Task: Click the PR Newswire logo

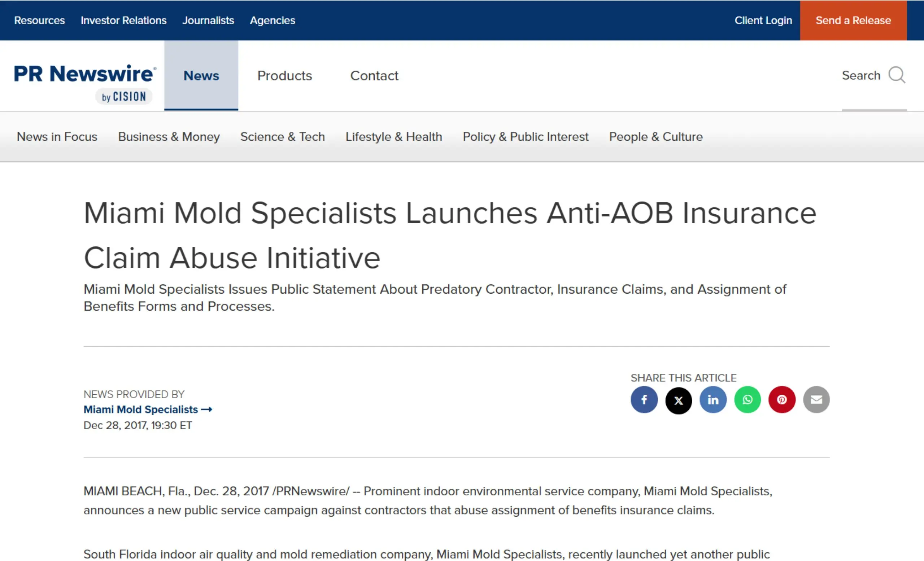Action: [x=85, y=74]
